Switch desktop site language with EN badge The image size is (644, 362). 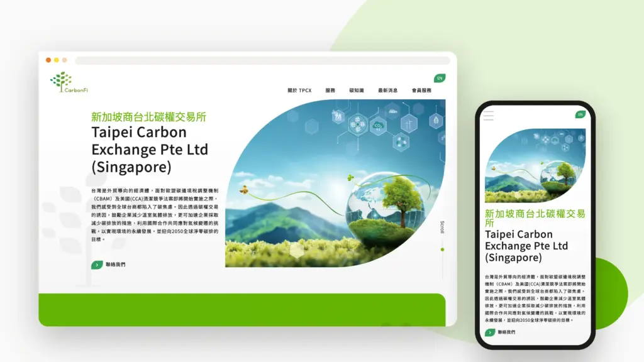tap(440, 78)
